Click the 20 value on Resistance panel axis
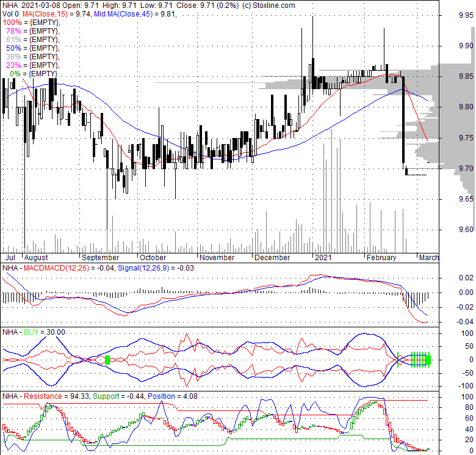The image size is (476, 455). 469,440
